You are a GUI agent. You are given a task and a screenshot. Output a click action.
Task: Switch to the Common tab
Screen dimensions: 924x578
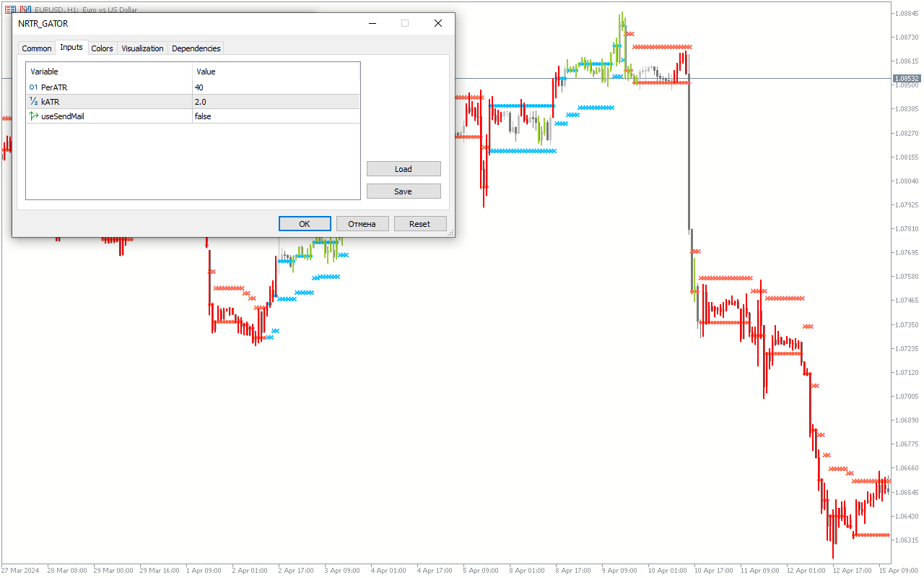point(37,48)
